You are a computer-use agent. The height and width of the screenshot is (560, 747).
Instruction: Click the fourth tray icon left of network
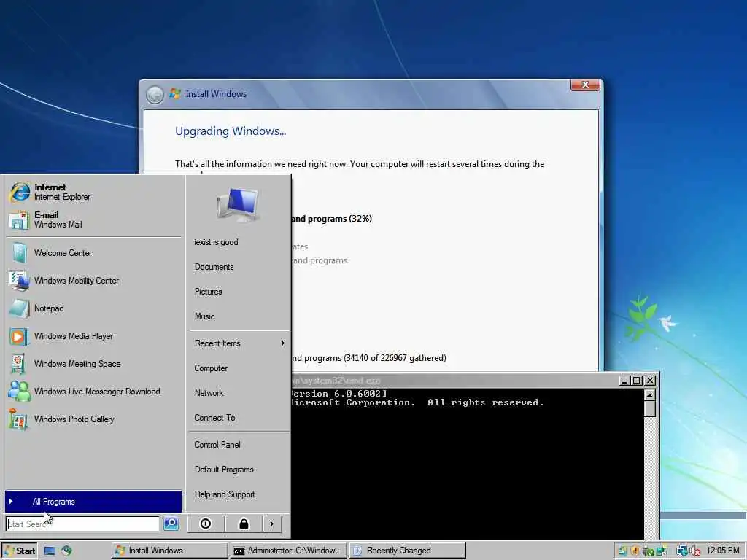(x=661, y=551)
